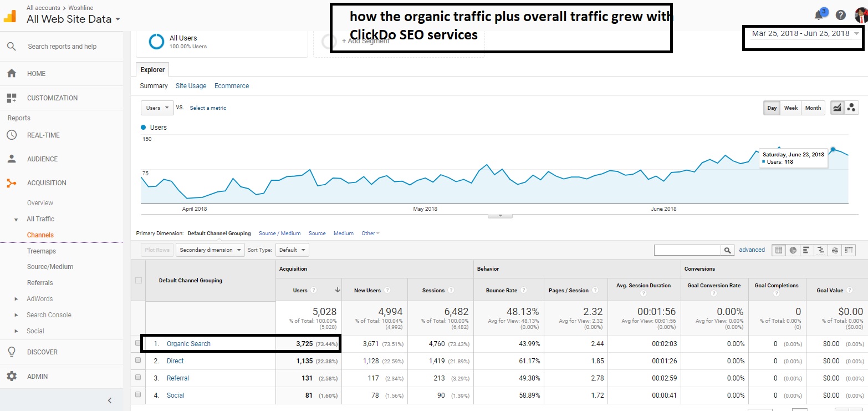The height and width of the screenshot is (411, 868).
Task: Switch to the motion chart icon
Action: (851, 108)
